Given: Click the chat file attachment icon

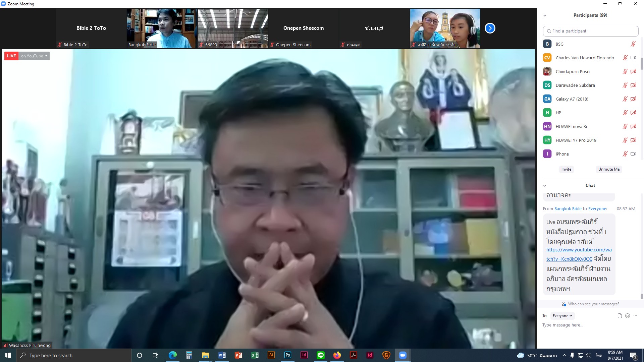Looking at the screenshot, I should point(620,316).
